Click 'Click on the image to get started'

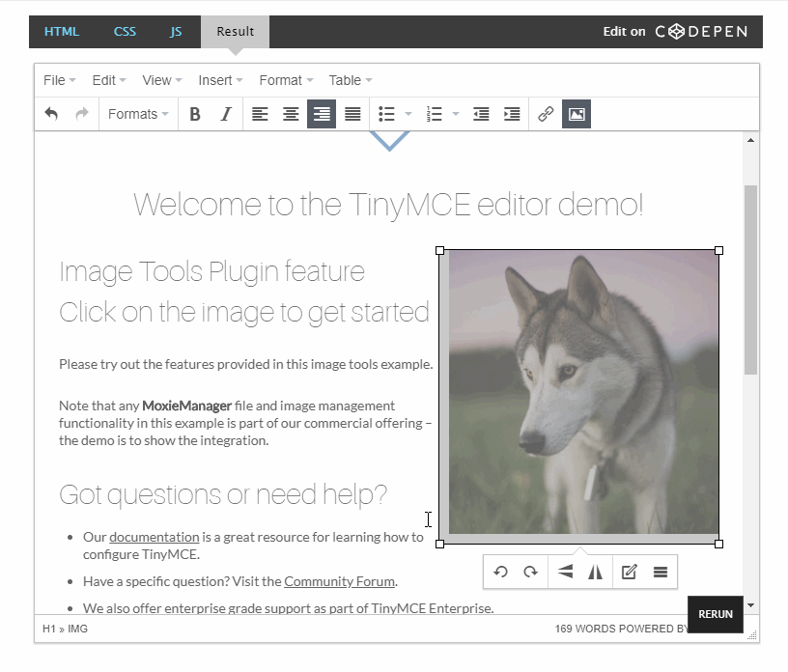[244, 312]
